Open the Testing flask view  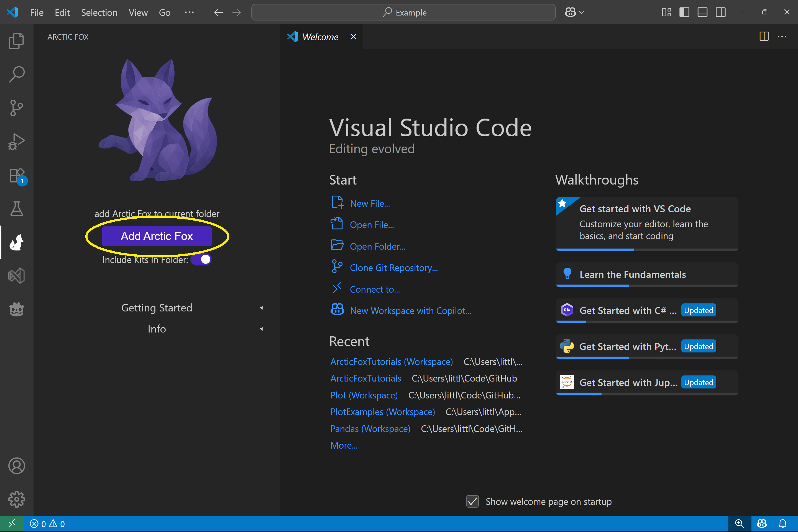pyautogui.click(x=16, y=209)
